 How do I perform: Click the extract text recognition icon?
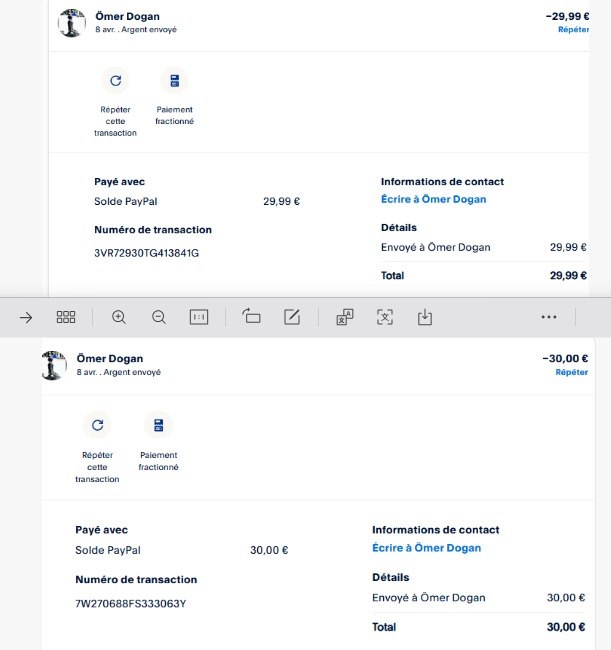click(385, 317)
